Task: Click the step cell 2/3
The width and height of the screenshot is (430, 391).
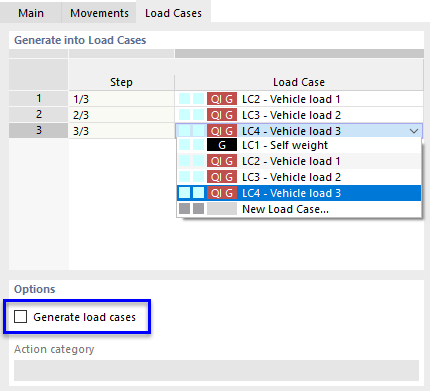Action: (x=121, y=115)
